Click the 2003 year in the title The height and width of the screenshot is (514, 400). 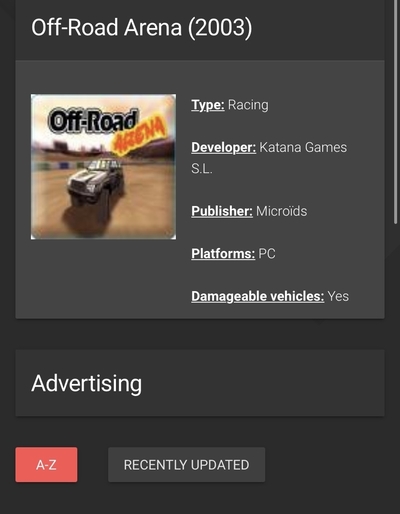[220, 27]
